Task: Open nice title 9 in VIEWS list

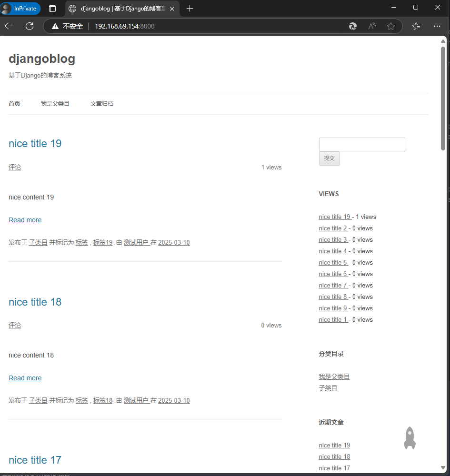Action: (333, 308)
